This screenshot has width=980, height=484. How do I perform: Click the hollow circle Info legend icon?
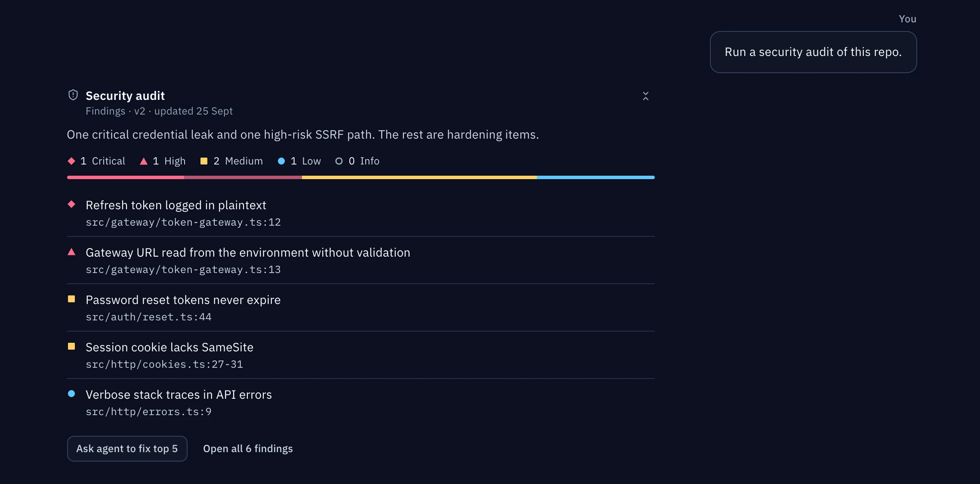[339, 161]
